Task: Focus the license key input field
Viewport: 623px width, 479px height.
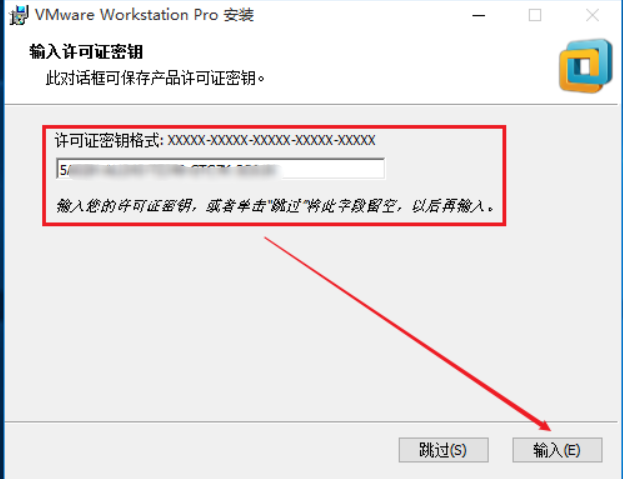Action: [221, 169]
